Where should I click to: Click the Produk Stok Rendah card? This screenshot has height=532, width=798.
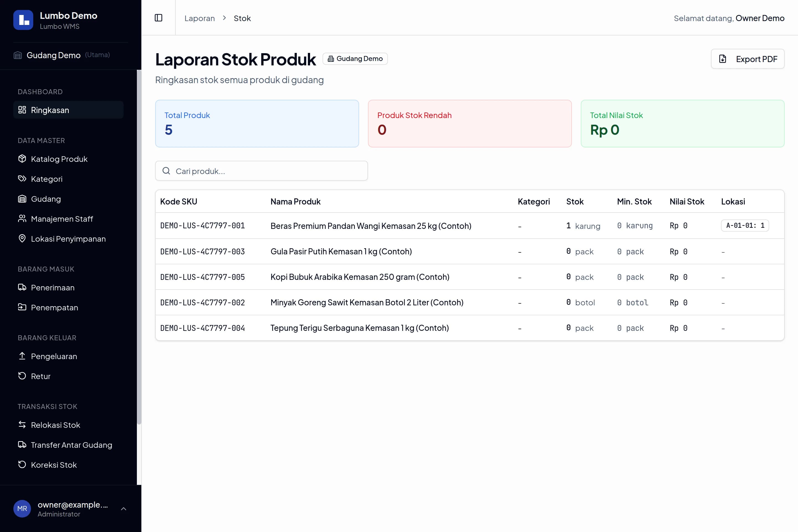point(470,124)
